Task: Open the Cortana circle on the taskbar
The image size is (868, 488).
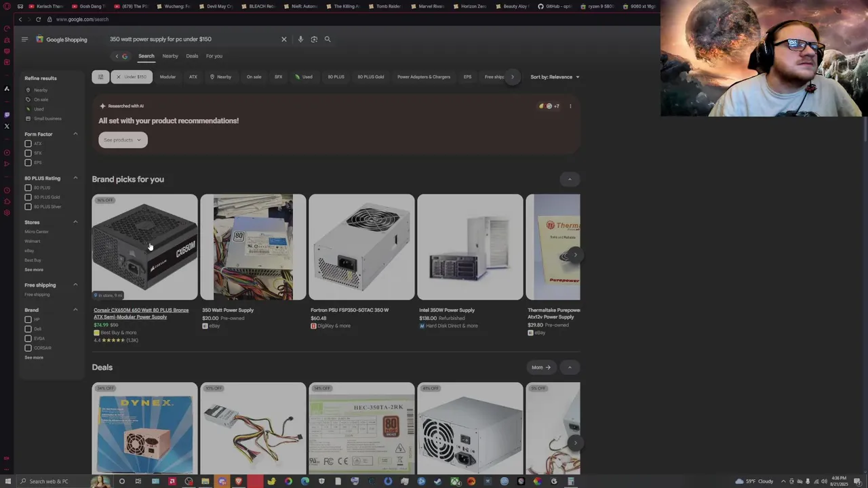Action: 122,481
